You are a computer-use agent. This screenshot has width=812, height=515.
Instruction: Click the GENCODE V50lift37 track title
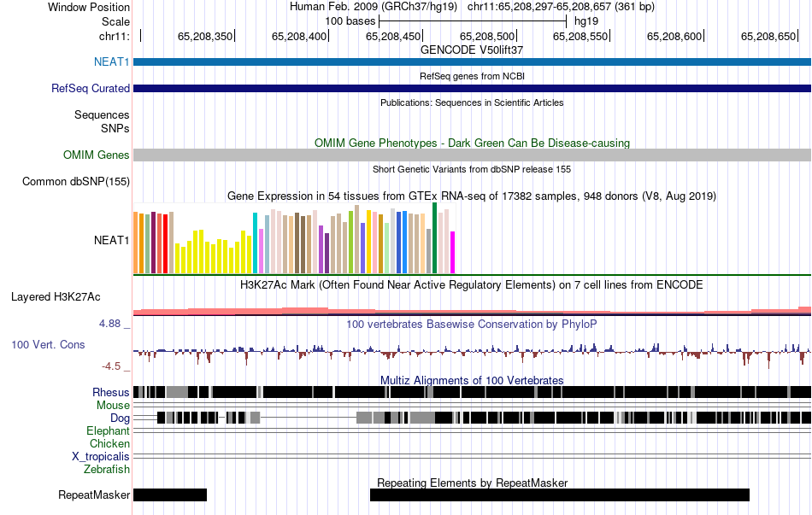tap(472, 50)
